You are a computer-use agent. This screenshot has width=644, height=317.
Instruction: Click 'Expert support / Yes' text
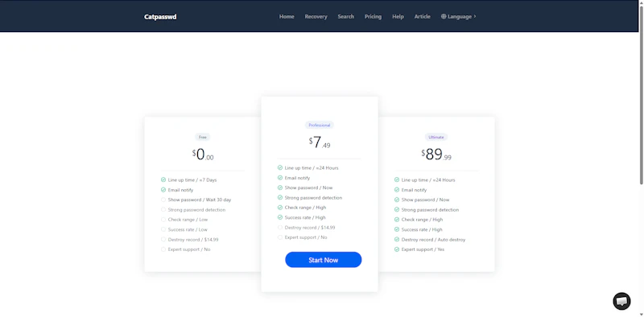coord(423,249)
